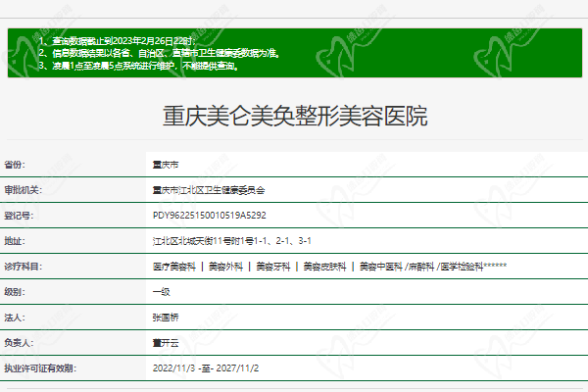Click the 省份 label
588x392 pixels.
pyautogui.click(x=15, y=165)
